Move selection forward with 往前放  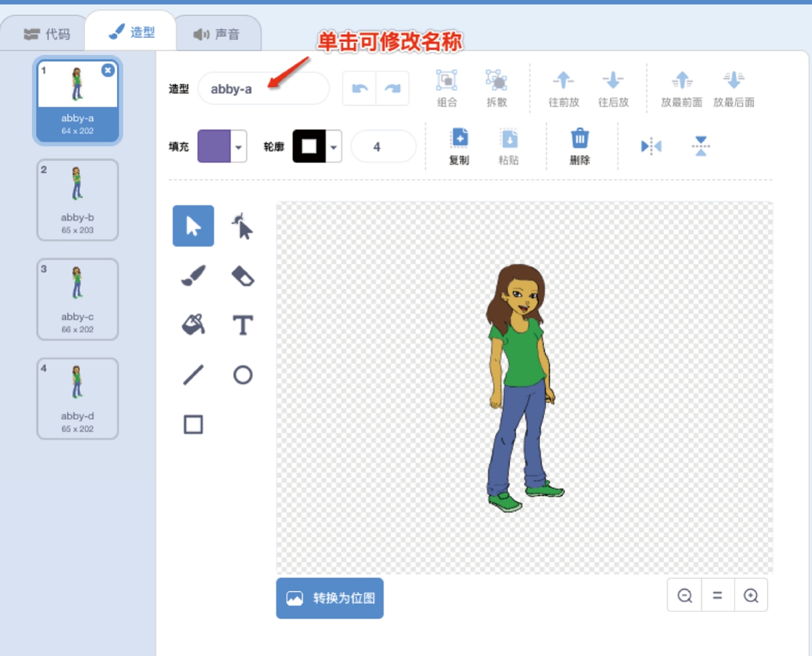[563, 88]
